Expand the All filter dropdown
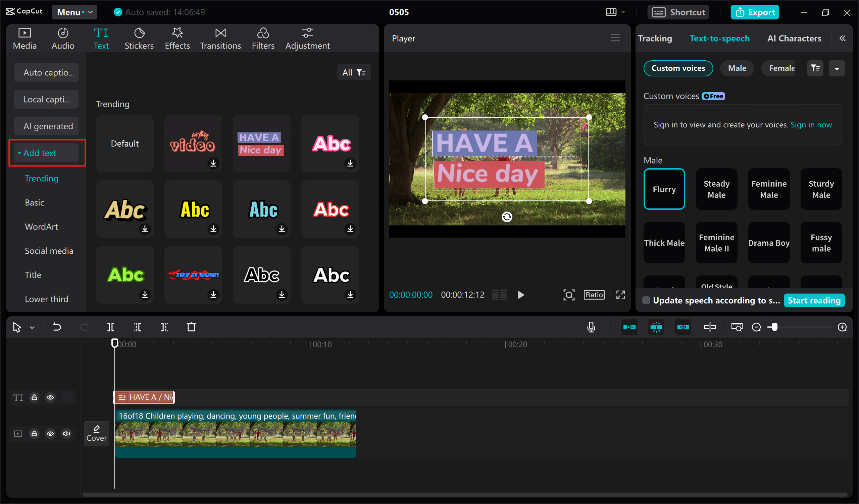 (x=354, y=72)
